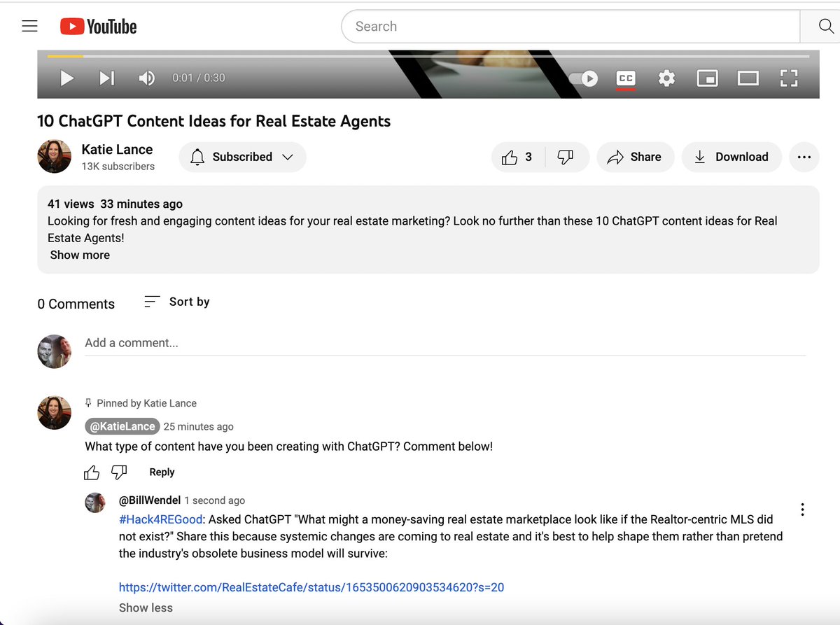Open the Sort by comments menu
This screenshot has height=625, width=840.
[x=177, y=302]
